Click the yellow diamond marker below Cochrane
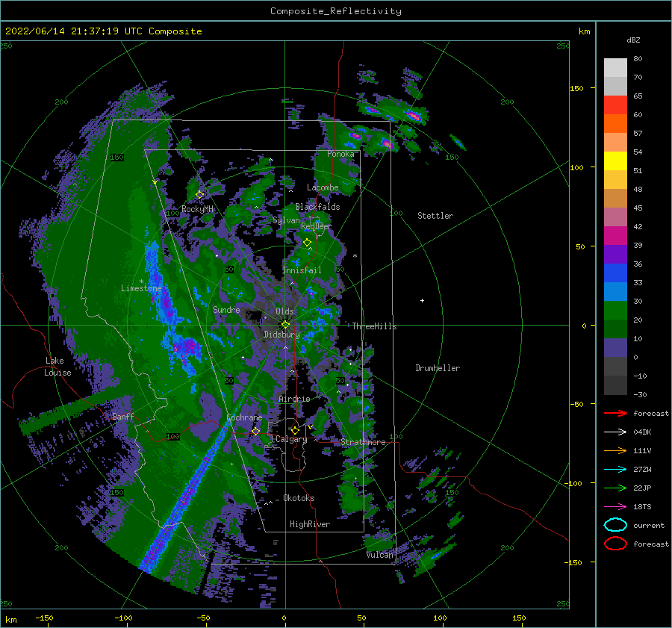Viewport: 672px width, 628px height. pos(255,431)
